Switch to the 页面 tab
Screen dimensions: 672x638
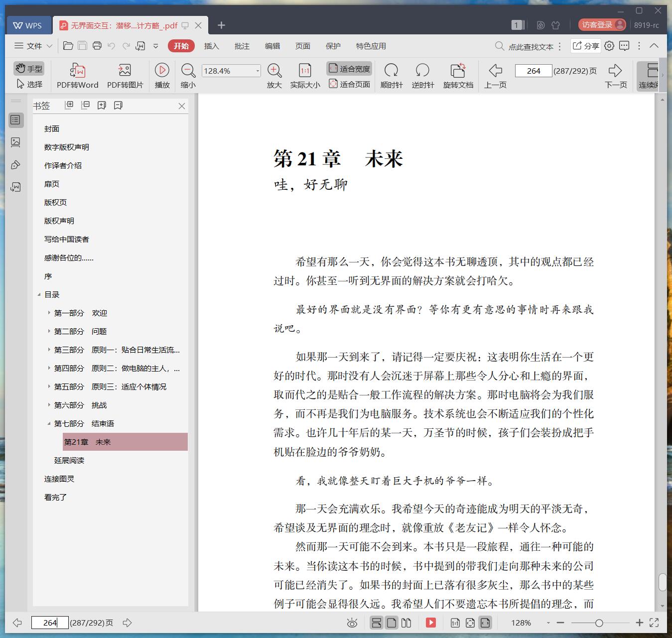[303, 46]
